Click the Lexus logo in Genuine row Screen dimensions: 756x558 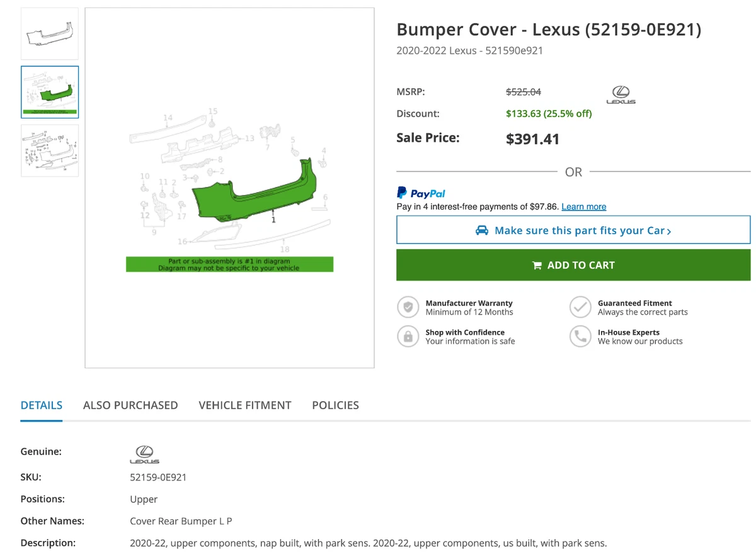144,453
